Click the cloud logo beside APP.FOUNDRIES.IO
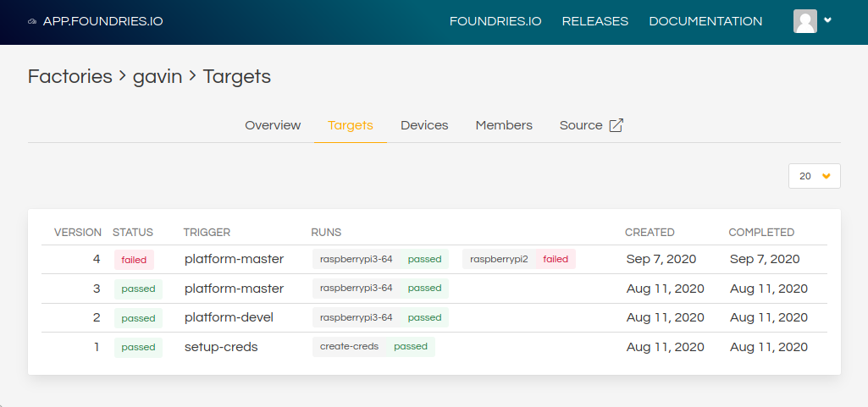 pos(33,21)
